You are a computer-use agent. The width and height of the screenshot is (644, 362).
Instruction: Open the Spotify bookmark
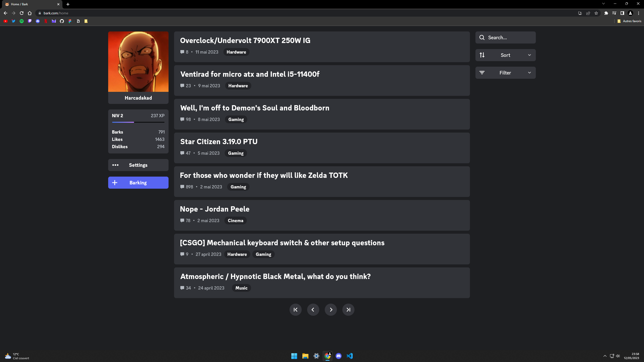(x=22, y=21)
